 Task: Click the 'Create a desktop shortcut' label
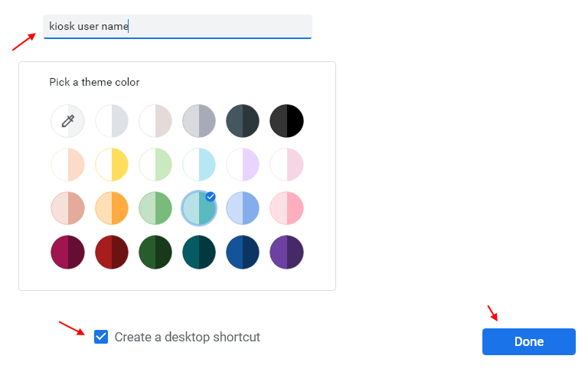click(x=187, y=337)
